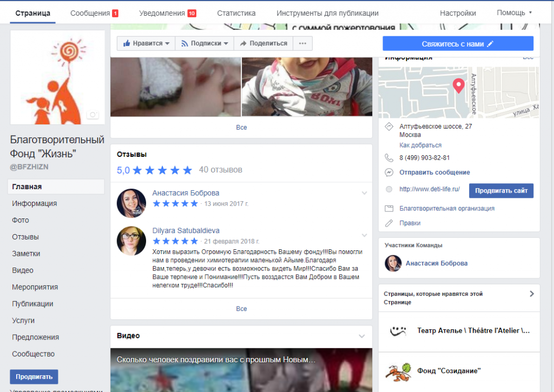The height and width of the screenshot is (392, 554).
Task: Click the thumbs-up Нравится button
Action: pyautogui.click(x=146, y=43)
